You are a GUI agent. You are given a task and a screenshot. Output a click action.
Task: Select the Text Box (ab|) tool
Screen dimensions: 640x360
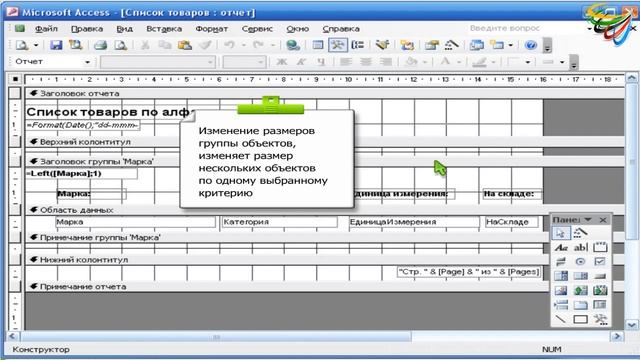tap(580, 247)
